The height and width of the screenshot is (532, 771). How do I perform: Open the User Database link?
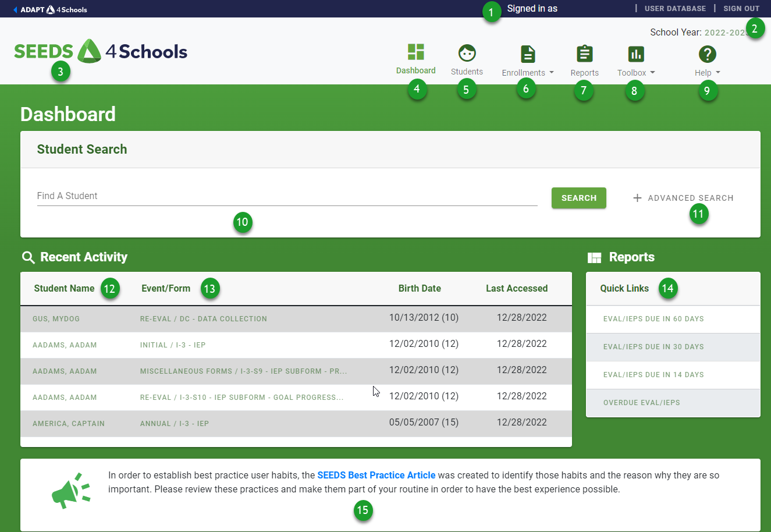(x=675, y=9)
